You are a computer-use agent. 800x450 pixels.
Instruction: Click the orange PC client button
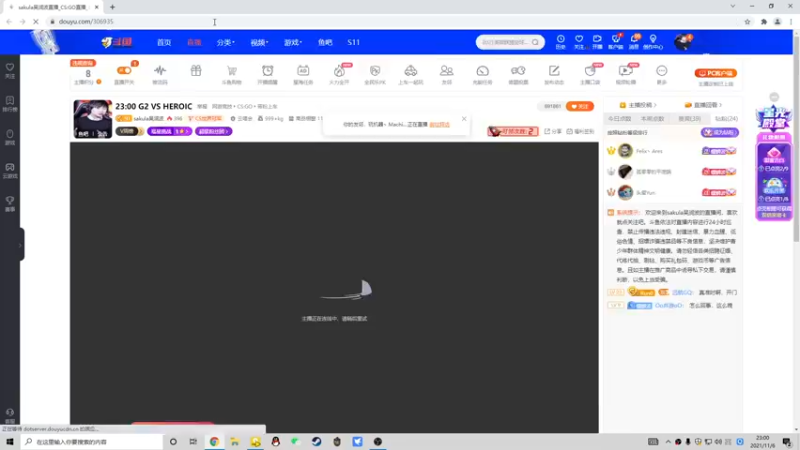715,73
